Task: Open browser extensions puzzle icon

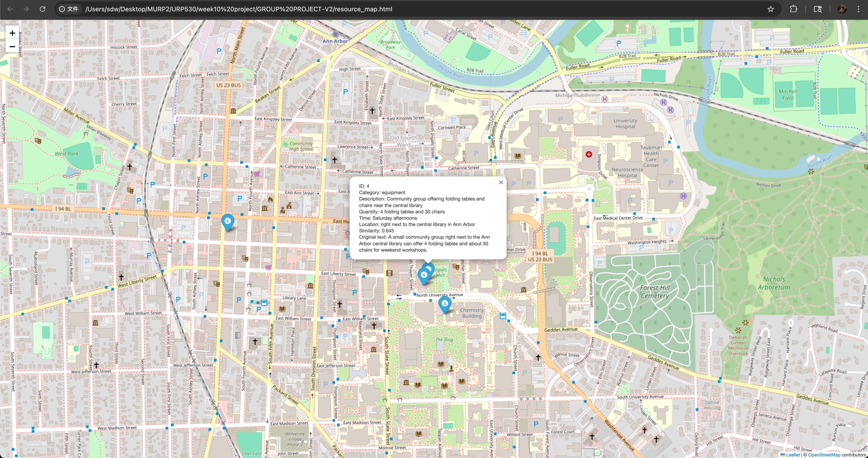Action: [794, 9]
